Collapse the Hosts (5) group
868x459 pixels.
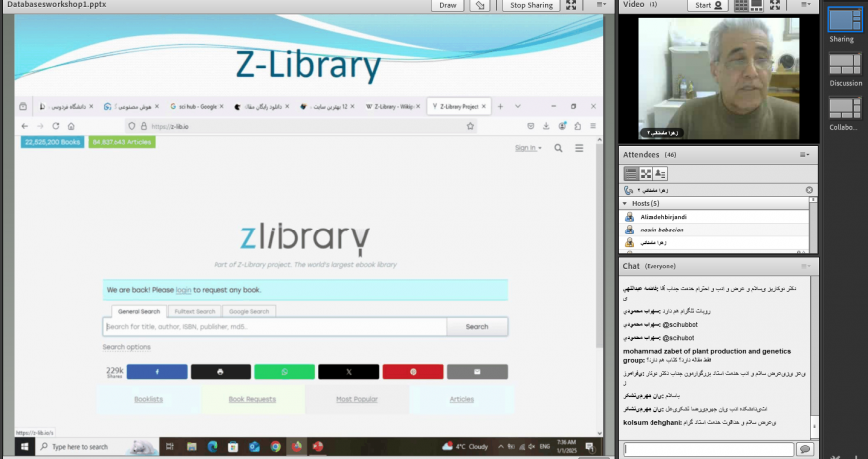[x=625, y=204]
